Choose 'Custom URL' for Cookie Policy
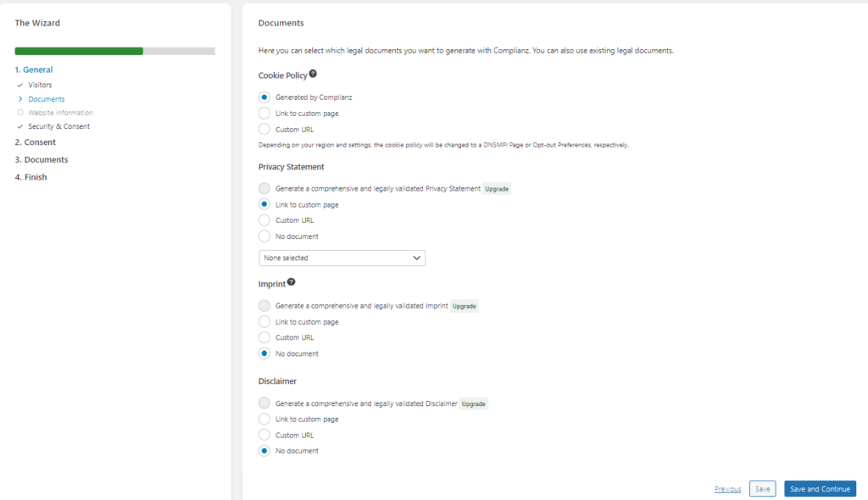Viewport: 868px width, 500px height. coord(264,130)
